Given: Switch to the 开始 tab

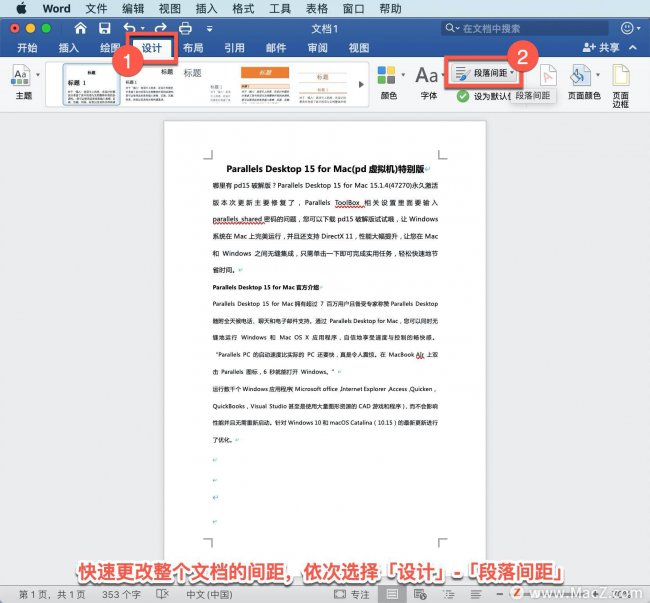Looking at the screenshot, I should point(27,48).
